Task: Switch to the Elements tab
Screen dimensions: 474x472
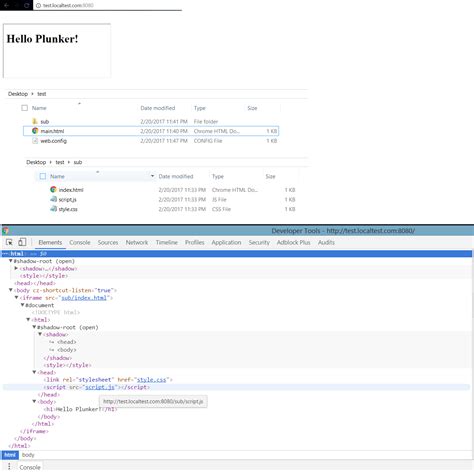Action: tap(50, 242)
